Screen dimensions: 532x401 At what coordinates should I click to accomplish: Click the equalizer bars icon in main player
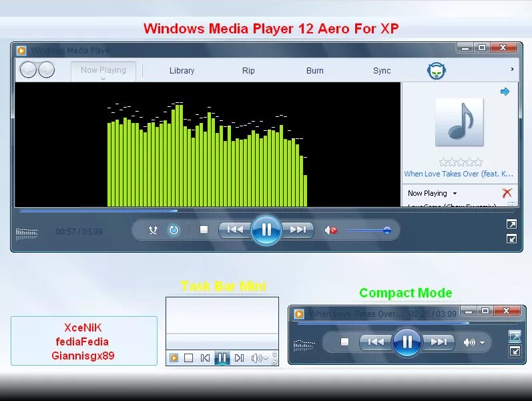tap(27, 234)
